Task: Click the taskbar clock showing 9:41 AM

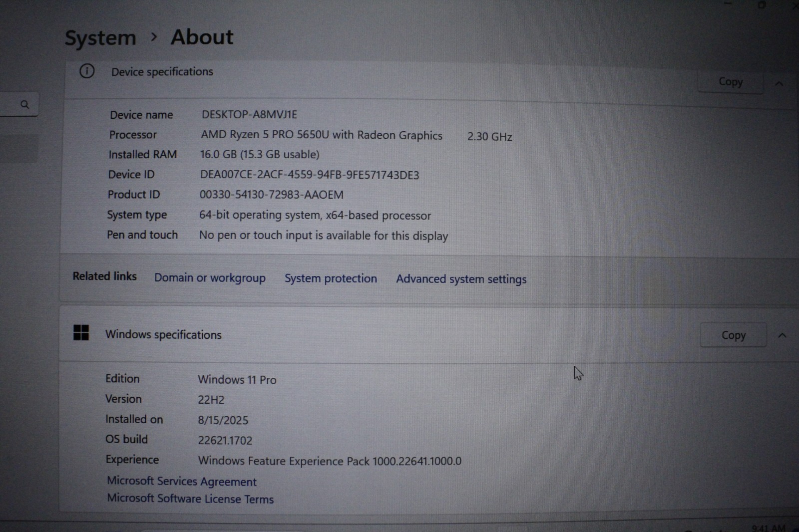Action: click(x=769, y=528)
